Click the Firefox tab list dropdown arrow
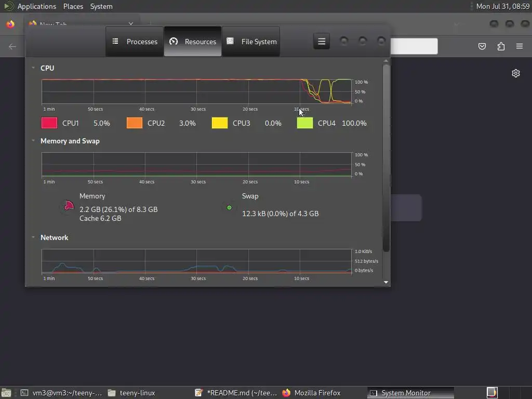532x399 pixels. tap(457, 24)
